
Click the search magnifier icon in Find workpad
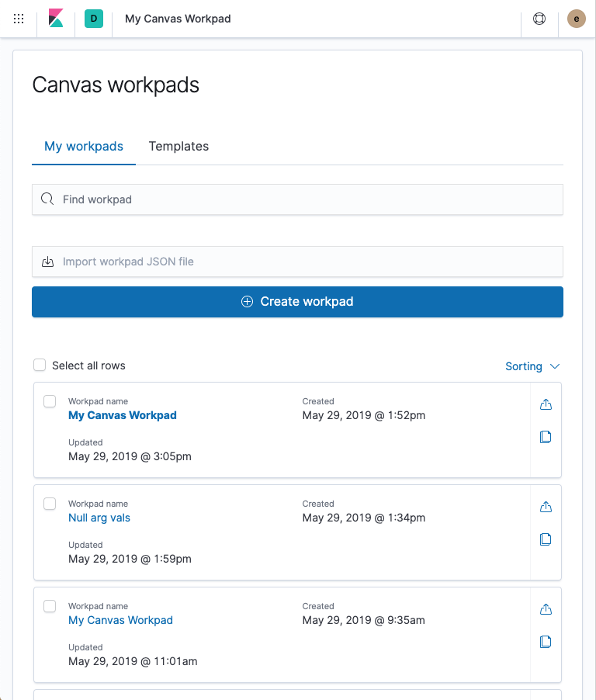click(47, 199)
